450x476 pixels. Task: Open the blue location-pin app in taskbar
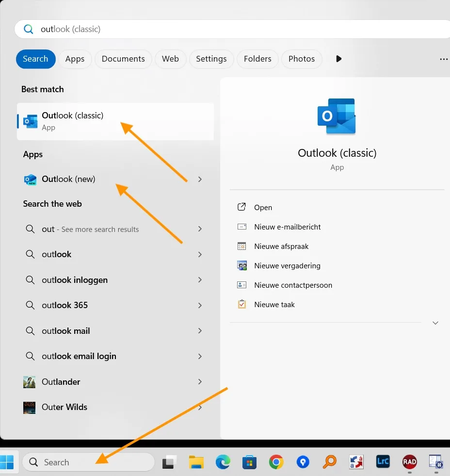pos(303,462)
